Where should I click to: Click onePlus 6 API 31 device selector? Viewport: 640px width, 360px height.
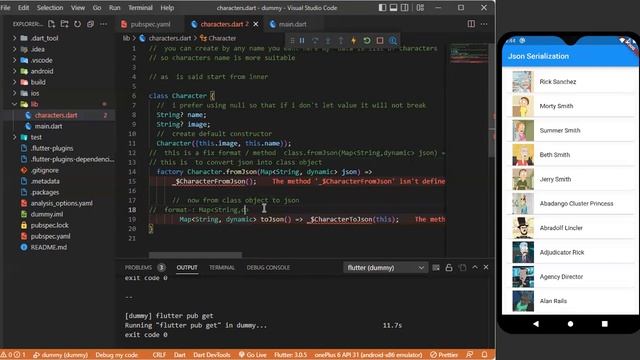(369, 355)
